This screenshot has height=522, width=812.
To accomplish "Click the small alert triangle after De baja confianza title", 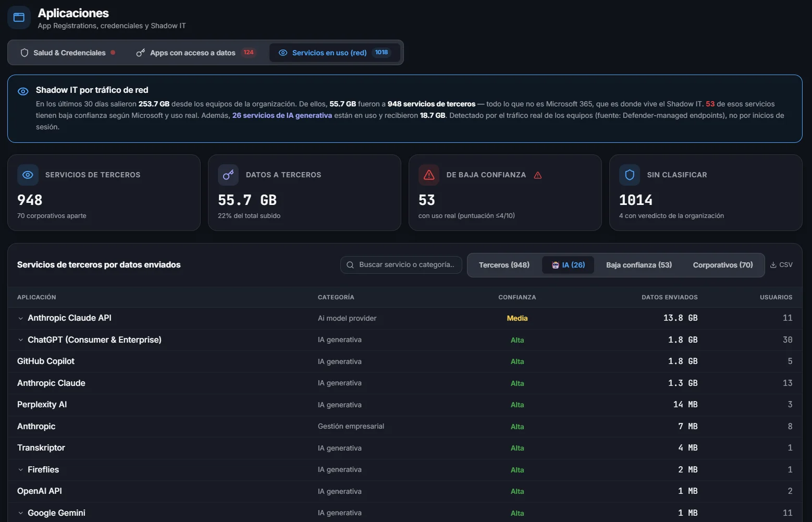I will (538, 175).
